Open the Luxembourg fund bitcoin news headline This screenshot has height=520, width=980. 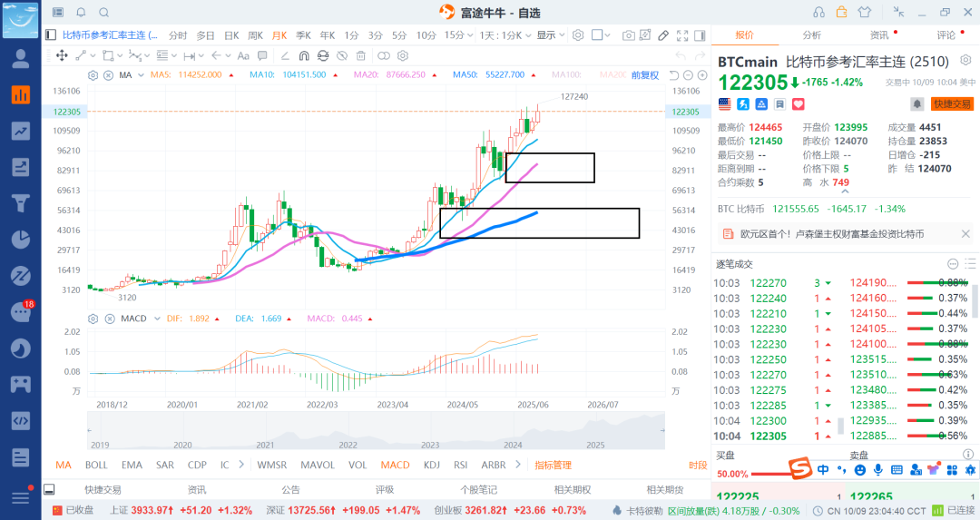(832, 234)
